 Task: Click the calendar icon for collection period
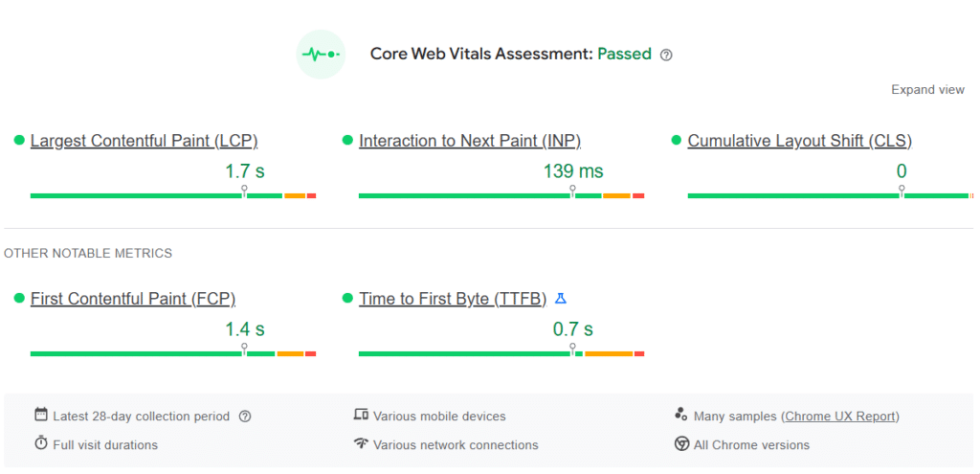coord(41,416)
